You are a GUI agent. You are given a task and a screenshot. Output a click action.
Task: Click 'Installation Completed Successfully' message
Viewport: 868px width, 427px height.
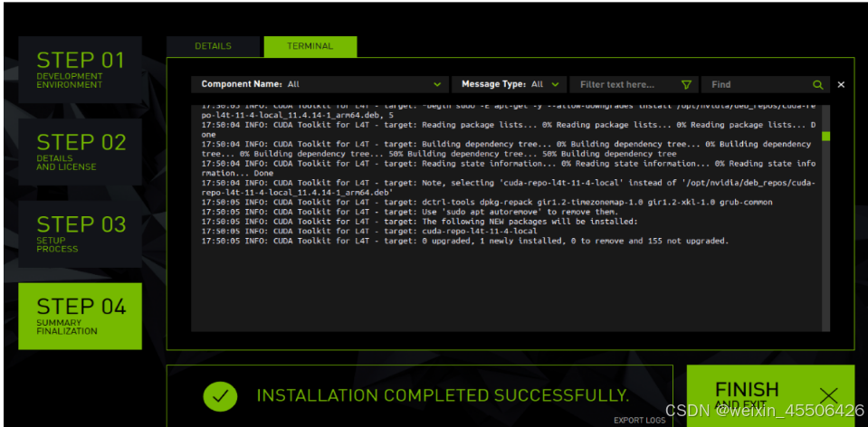coord(443,396)
